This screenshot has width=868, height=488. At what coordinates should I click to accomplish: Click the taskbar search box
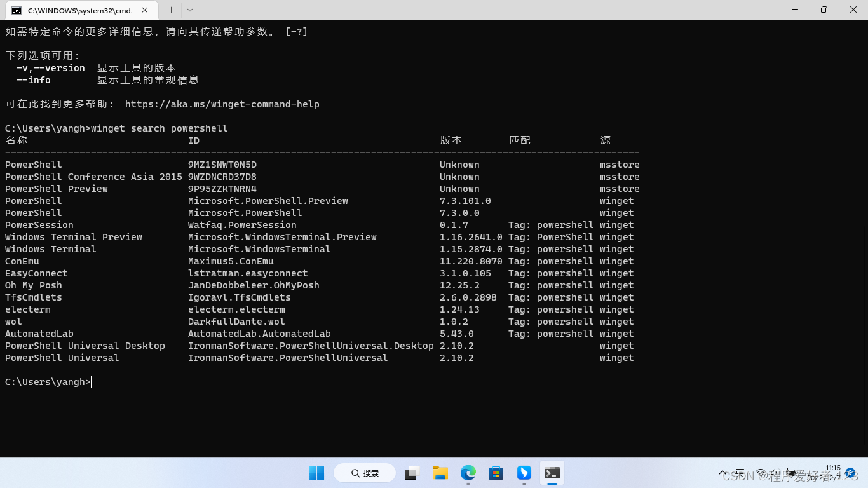click(364, 473)
